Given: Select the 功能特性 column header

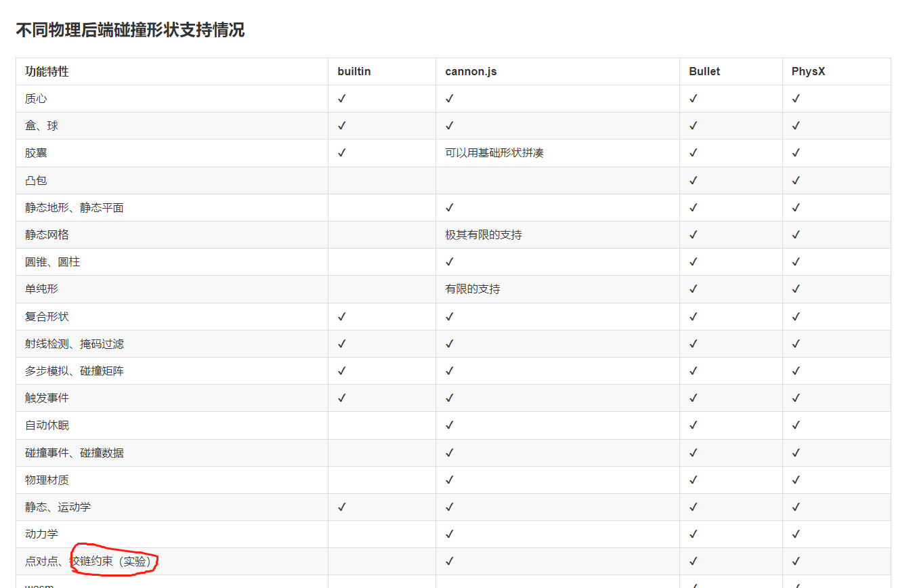Looking at the screenshot, I should click(x=47, y=71).
